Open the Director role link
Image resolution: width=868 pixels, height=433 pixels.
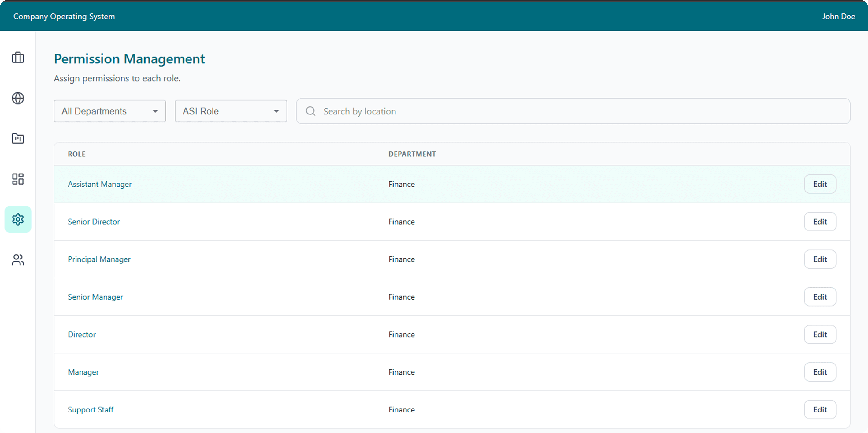(82, 334)
